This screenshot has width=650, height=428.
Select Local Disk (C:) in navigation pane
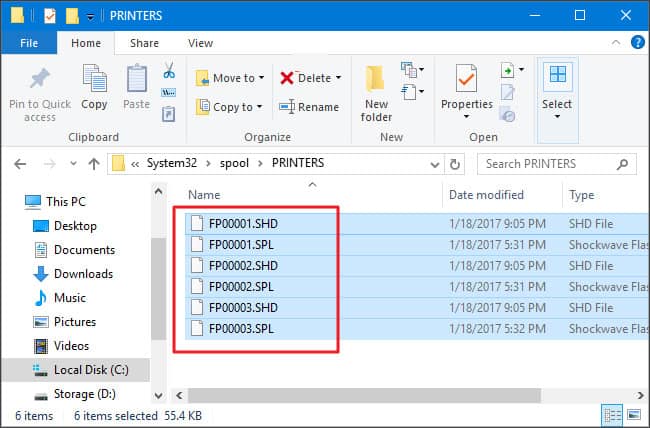tap(75, 370)
